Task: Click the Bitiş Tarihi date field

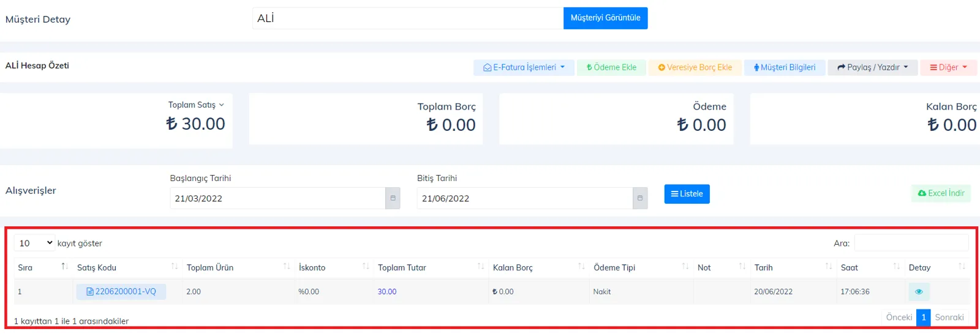Action: point(525,198)
